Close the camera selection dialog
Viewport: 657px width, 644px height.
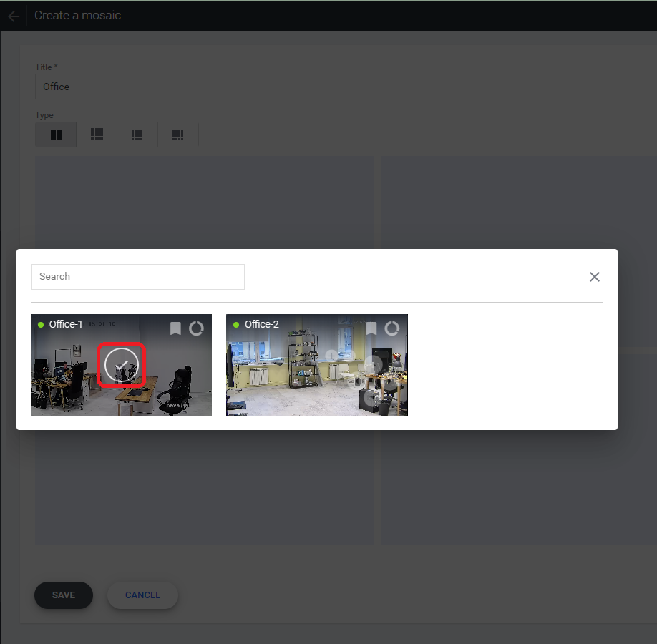594,277
